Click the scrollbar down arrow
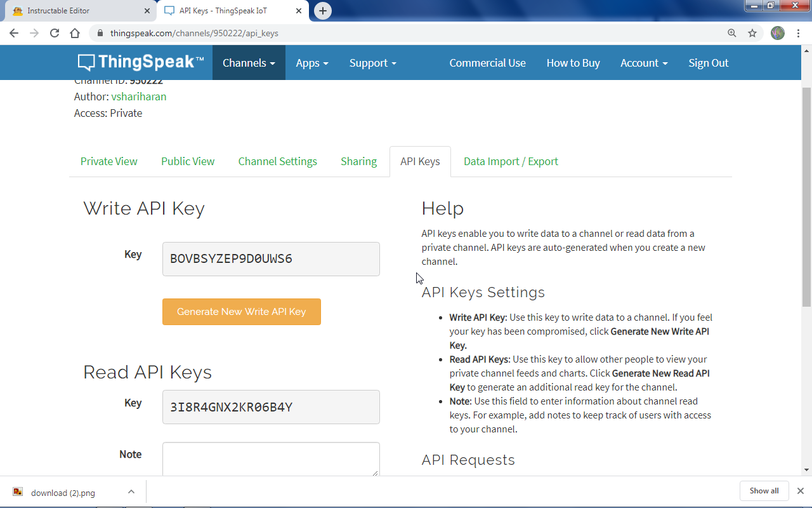The height and width of the screenshot is (508, 812). 807,470
